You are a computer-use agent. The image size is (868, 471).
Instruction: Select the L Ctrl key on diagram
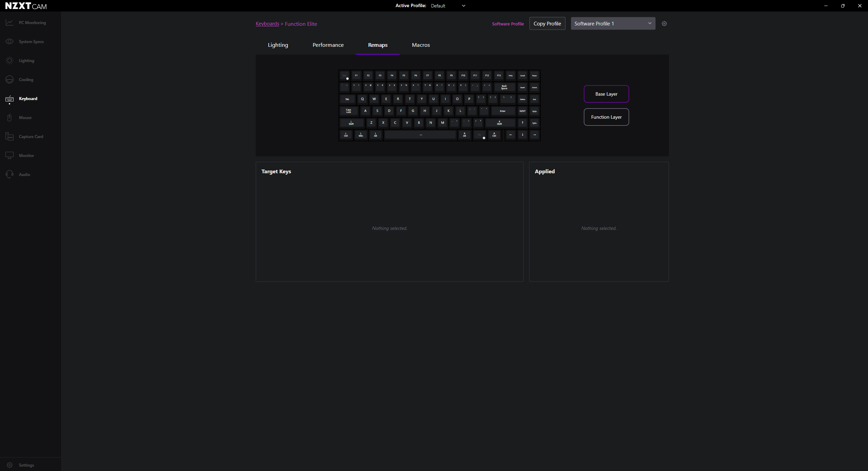pyautogui.click(x=346, y=135)
